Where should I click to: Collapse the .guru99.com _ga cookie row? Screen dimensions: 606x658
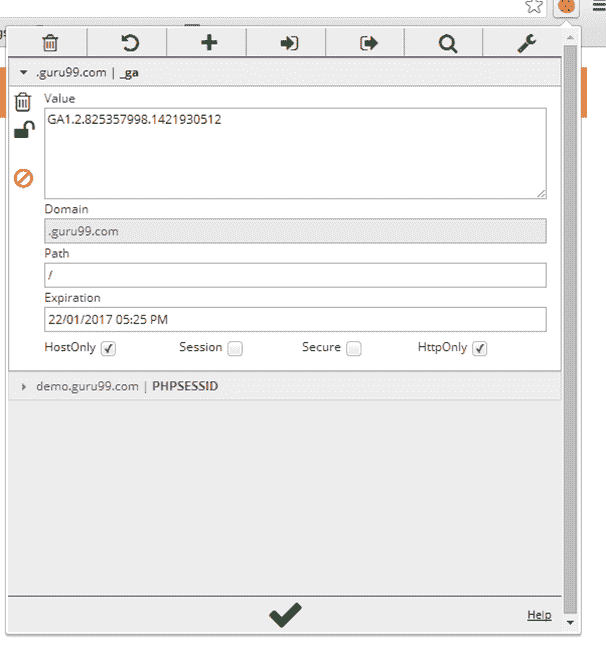pyautogui.click(x=285, y=72)
